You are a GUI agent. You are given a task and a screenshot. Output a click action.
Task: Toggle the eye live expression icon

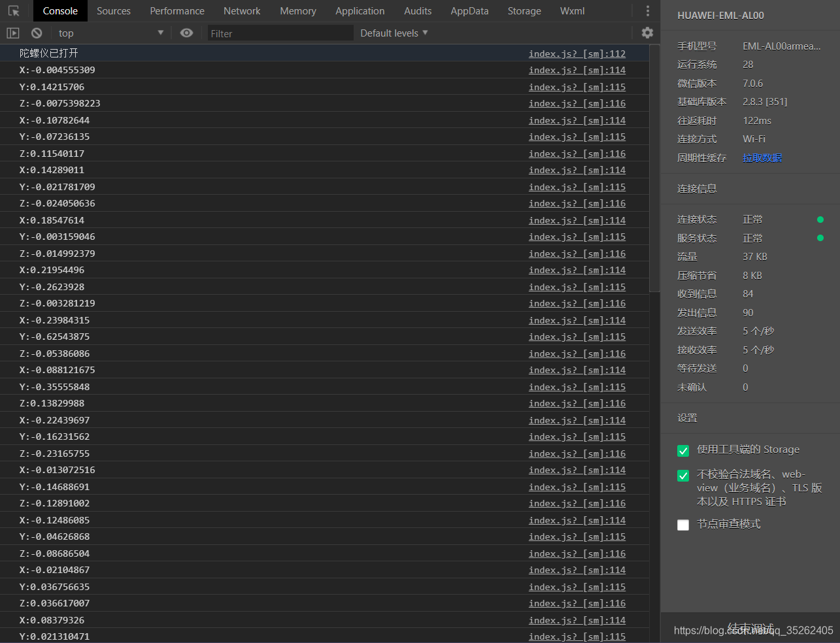(x=186, y=33)
